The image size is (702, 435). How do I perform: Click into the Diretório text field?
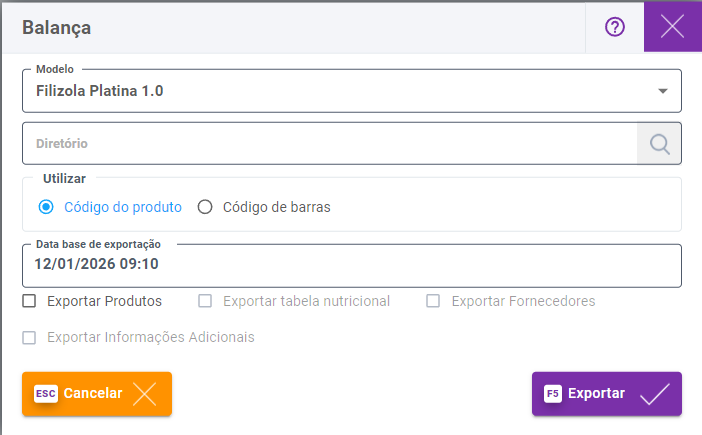(330, 144)
